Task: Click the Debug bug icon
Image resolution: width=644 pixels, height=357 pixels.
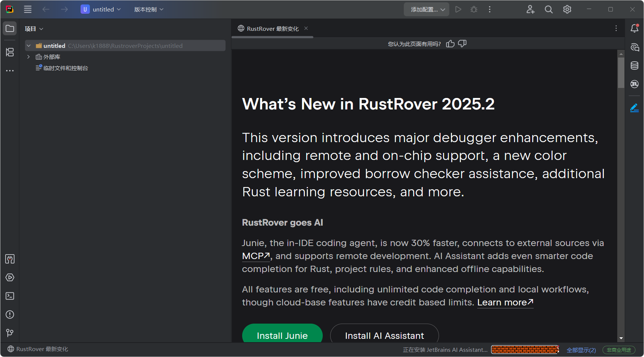Action: coord(474,9)
